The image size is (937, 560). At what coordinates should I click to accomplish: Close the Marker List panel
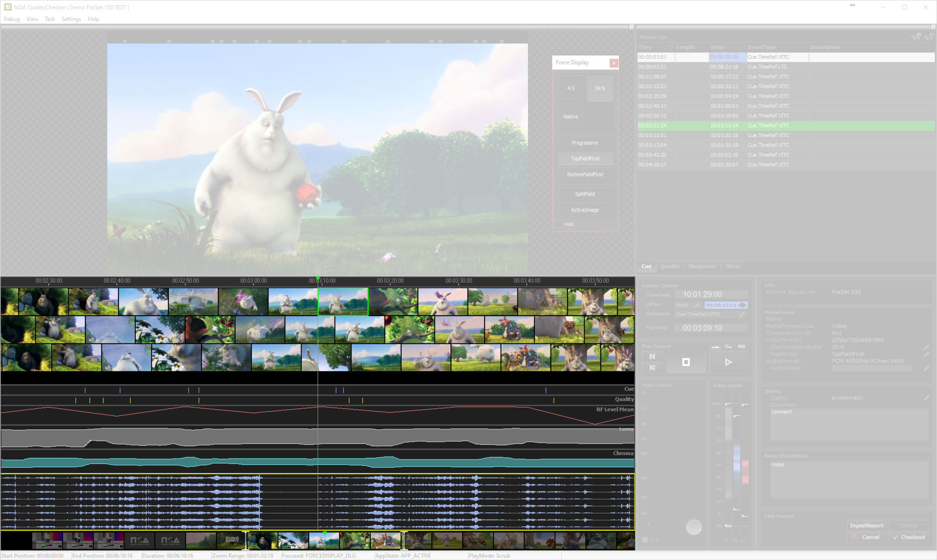[933, 27]
